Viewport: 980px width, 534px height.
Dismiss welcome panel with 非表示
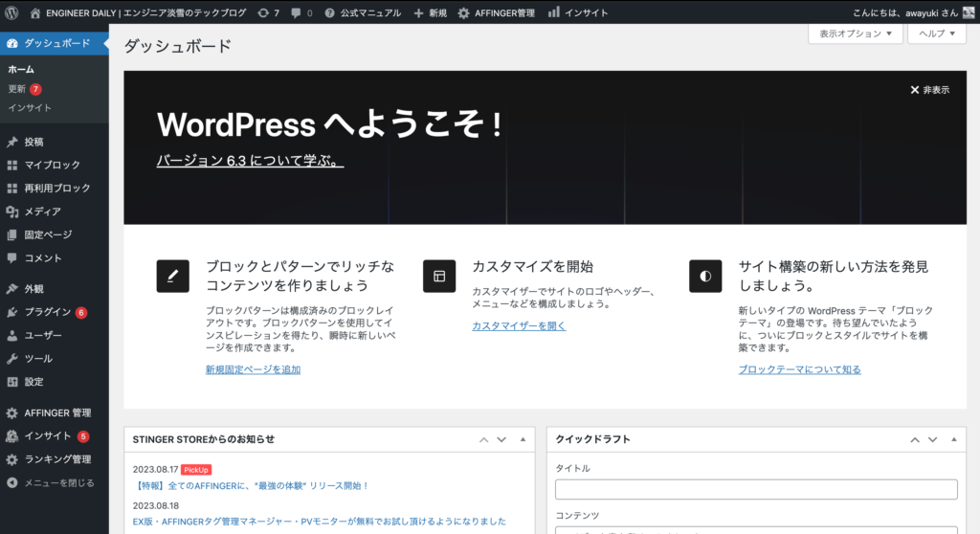click(x=929, y=90)
